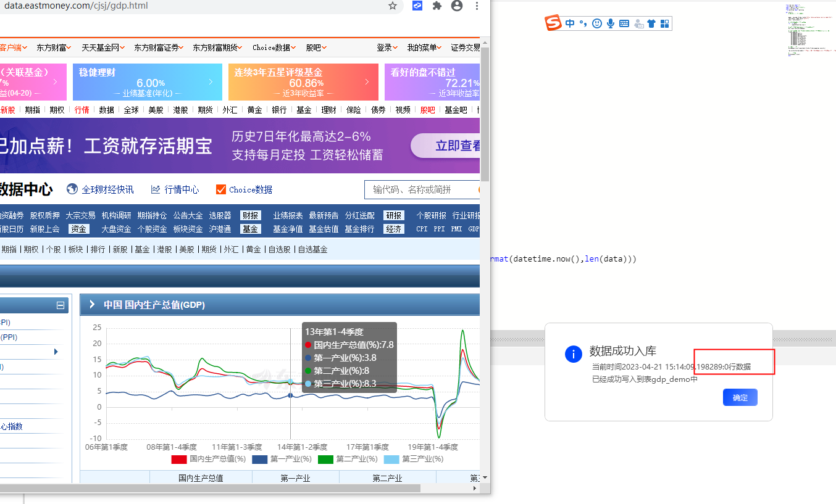Screen dimensions: 836x504
Task: Click the chart icon beside 行情中心
Action: click(x=156, y=189)
